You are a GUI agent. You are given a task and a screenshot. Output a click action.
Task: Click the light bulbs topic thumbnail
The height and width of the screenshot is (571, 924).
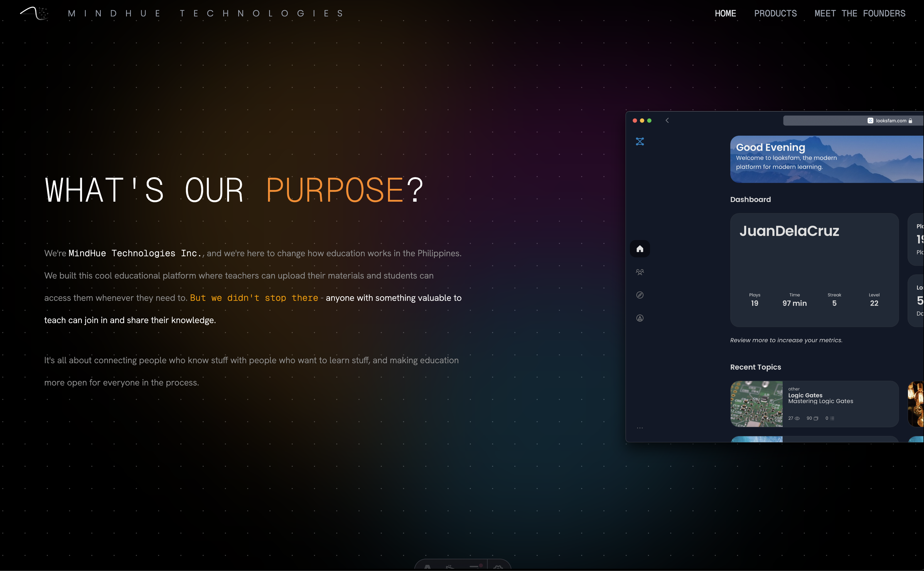[916, 404]
